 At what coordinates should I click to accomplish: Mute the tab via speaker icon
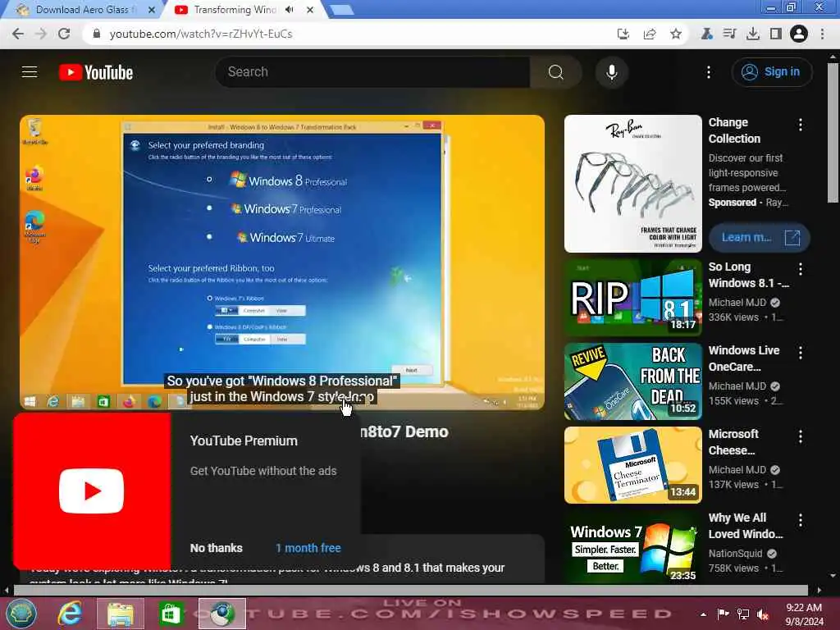[290, 10]
